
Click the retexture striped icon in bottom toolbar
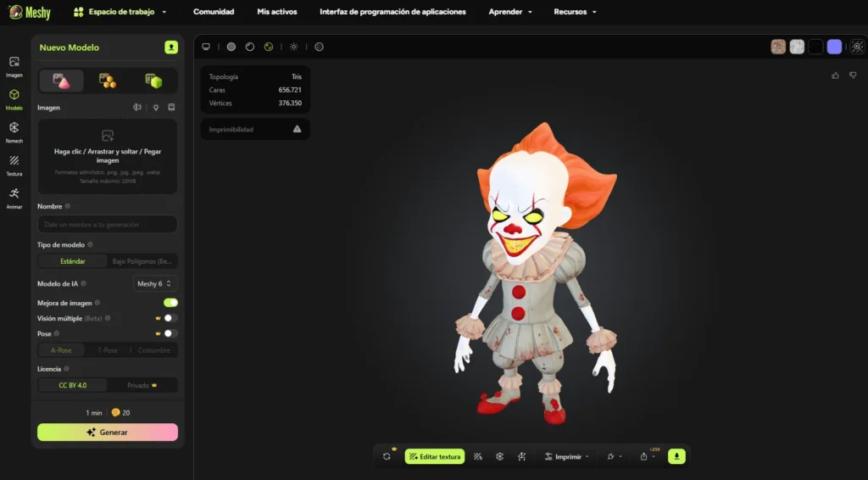478,457
